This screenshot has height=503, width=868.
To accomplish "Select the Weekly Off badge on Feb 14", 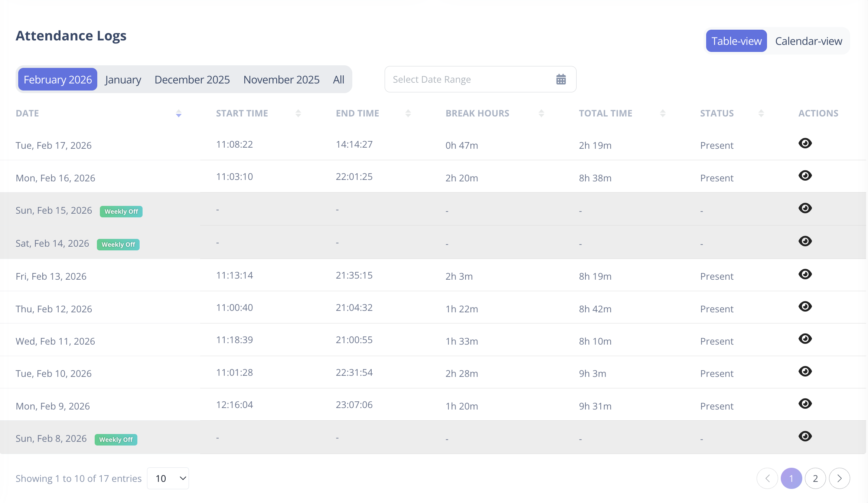I will 118,244.
